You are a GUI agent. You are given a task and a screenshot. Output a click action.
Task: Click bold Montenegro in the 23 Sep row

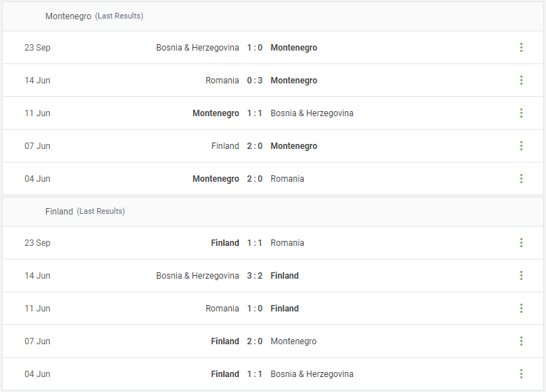(x=294, y=48)
